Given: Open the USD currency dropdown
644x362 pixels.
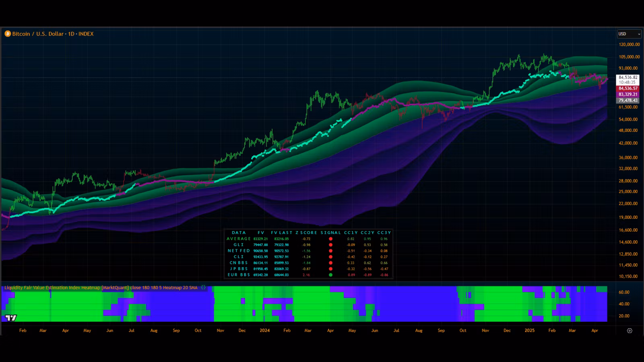Looking at the screenshot, I should [x=629, y=34].
